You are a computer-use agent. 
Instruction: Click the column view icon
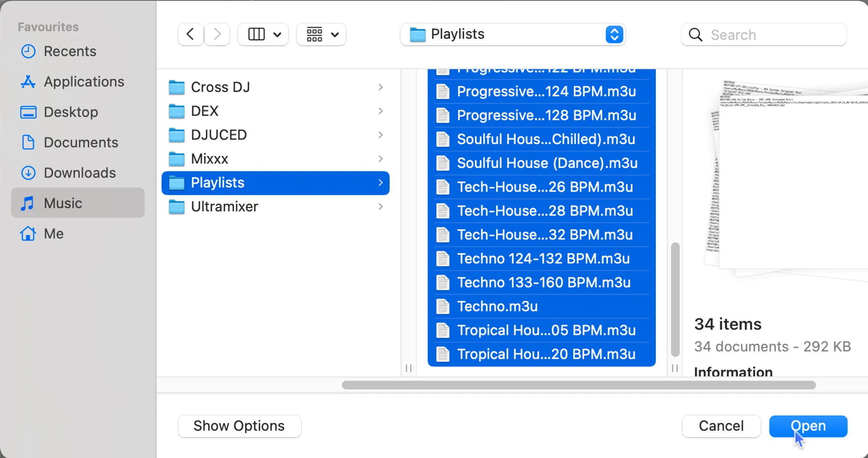click(256, 34)
